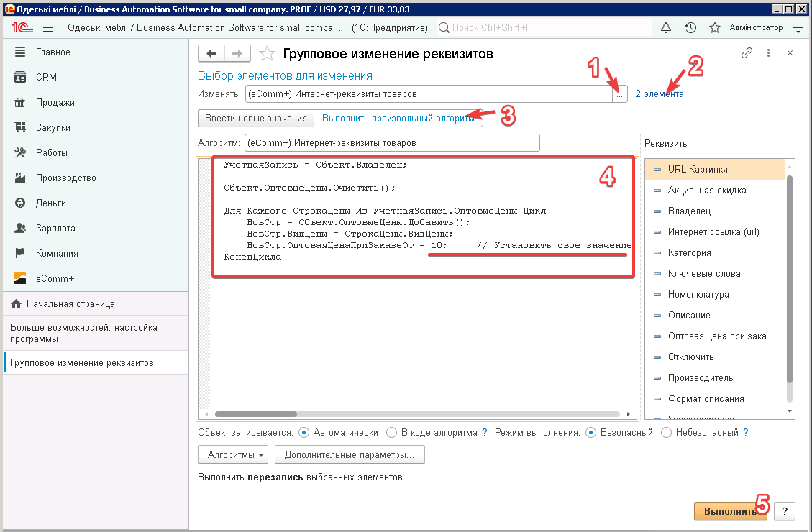The width and height of the screenshot is (812, 532).
Task: Open the '2 элемента' link
Action: click(x=659, y=94)
